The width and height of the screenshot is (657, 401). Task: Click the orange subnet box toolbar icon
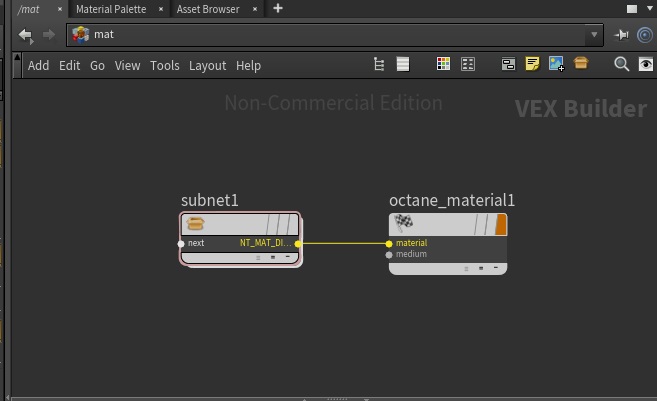[x=581, y=63]
